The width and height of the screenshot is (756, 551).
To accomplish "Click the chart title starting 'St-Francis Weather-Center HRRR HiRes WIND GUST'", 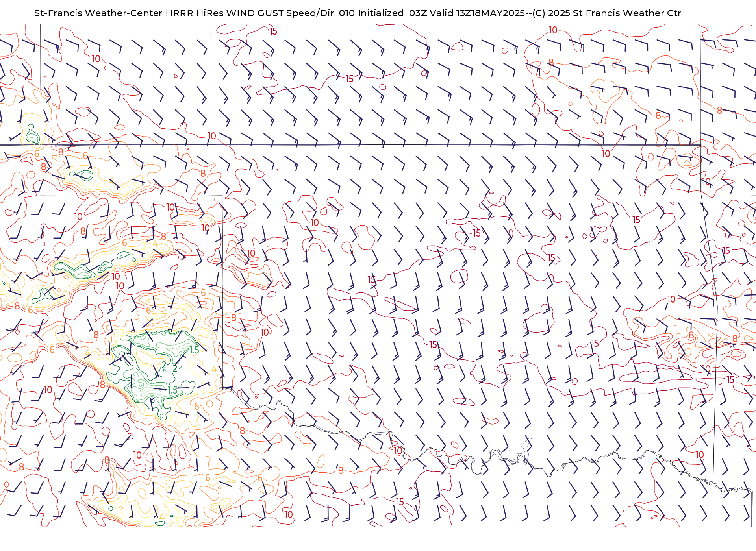I will tap(358, 13).
